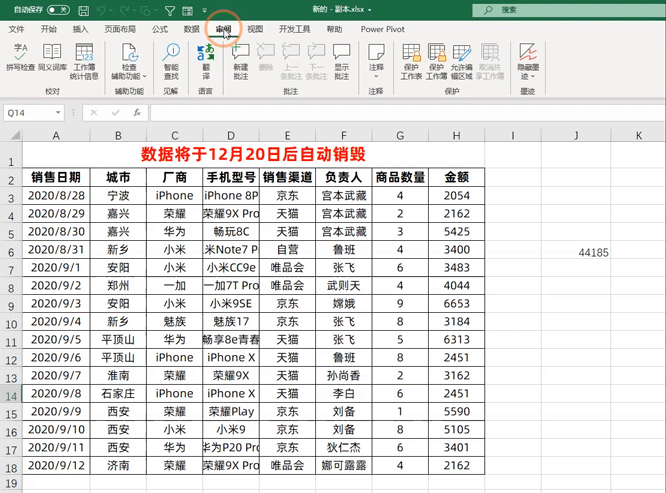Click 新建批注 new comment
Image resolution: width=666 pixels, height=493 pixels.
point(240,61)
